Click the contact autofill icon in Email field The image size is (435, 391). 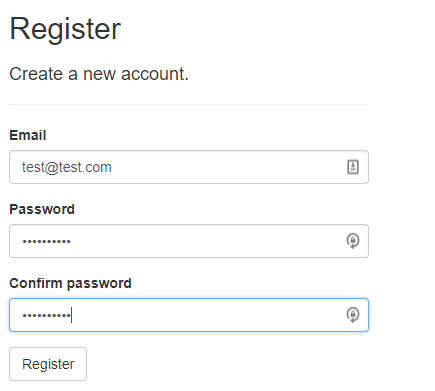tap(353, 167)
